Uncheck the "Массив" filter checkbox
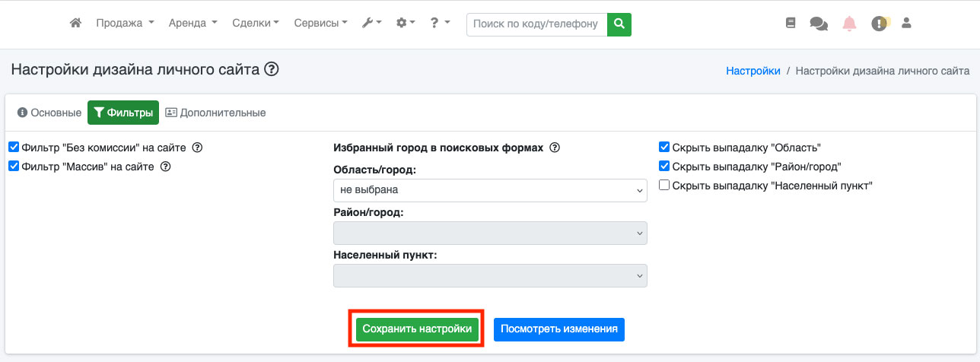Screen dimensions: 980x362 point(14,167)
